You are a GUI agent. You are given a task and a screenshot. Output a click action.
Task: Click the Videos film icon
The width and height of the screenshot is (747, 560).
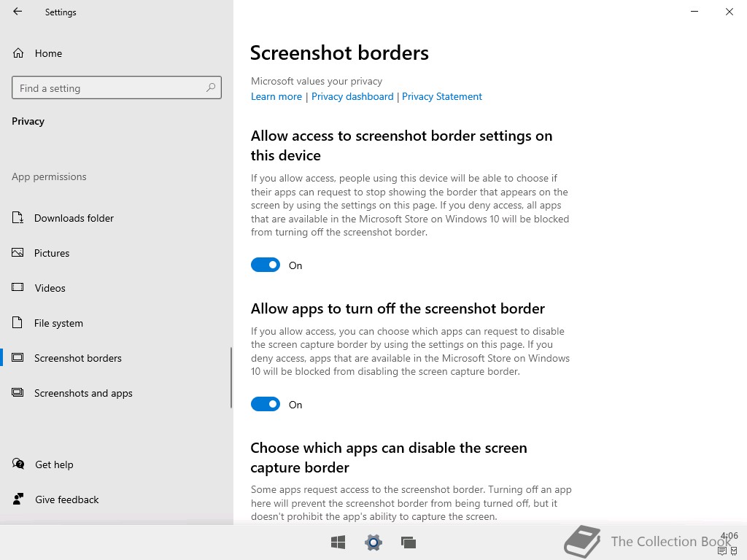(18, 287)
